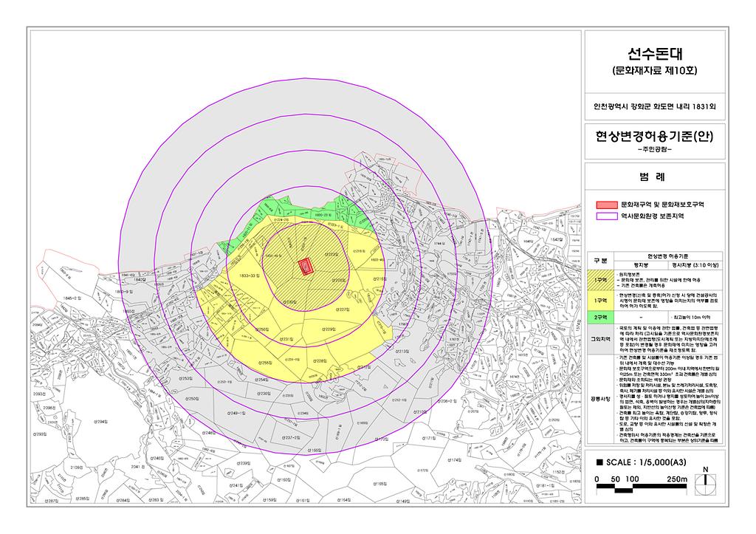Click the purple outlined legend swatch

607,216
